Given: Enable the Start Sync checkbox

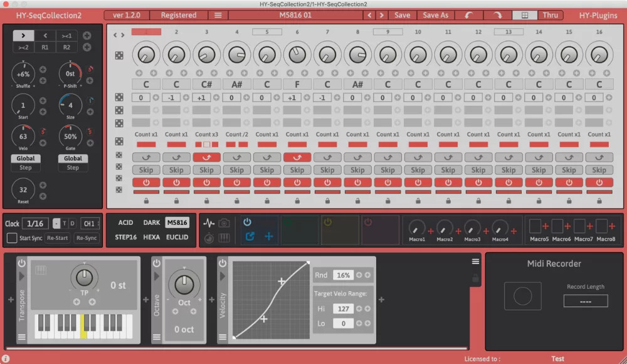Looking at the screenshot, I should tap(11, 237).
